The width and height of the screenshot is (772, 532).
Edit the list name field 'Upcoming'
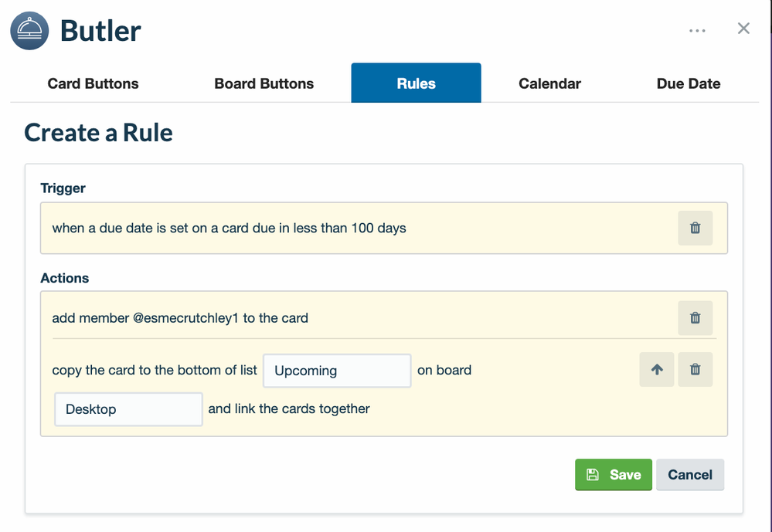[x=337, y=371]
